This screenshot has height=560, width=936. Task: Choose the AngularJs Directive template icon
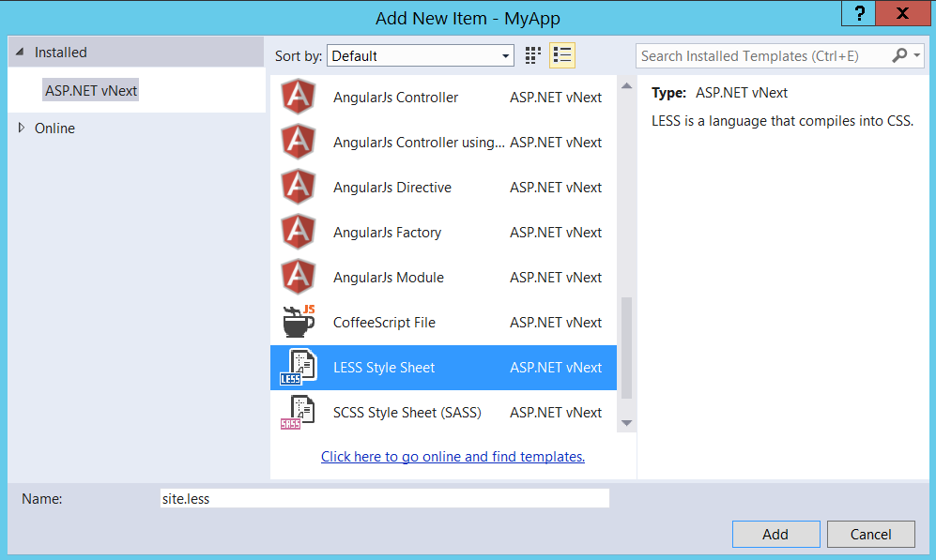pos(299,187)
